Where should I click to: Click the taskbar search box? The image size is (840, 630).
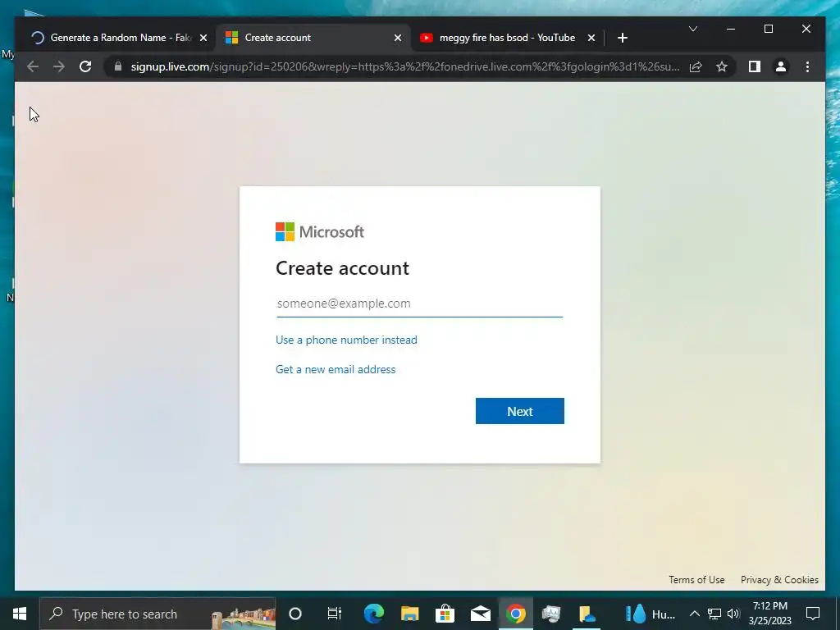pyautogui.click(x=157, y=614)
